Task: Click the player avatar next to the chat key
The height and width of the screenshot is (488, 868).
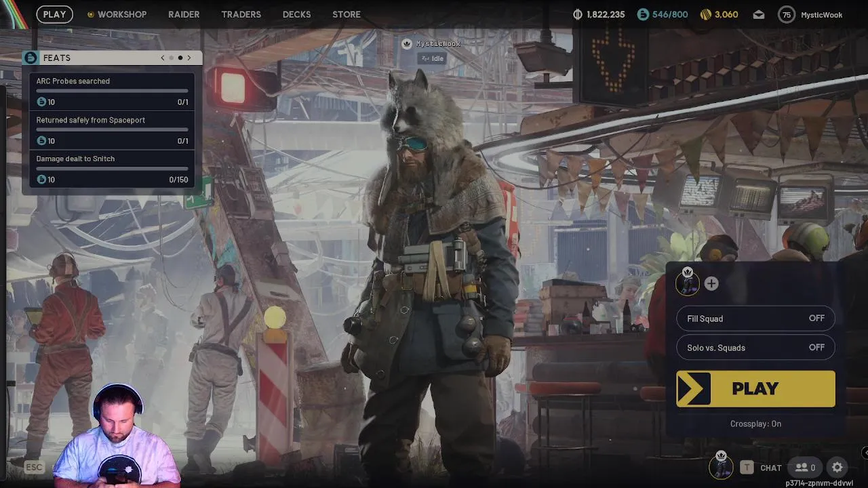Action: click(721, 466)
